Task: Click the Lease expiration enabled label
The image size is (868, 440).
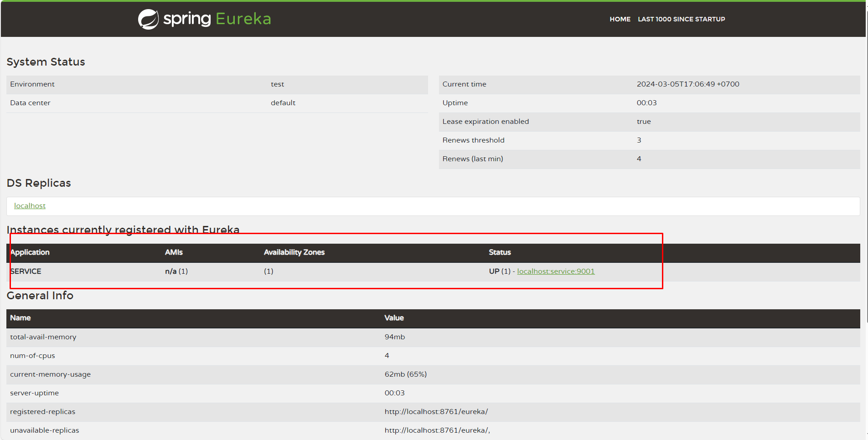Action: click(x=486, y=122)
